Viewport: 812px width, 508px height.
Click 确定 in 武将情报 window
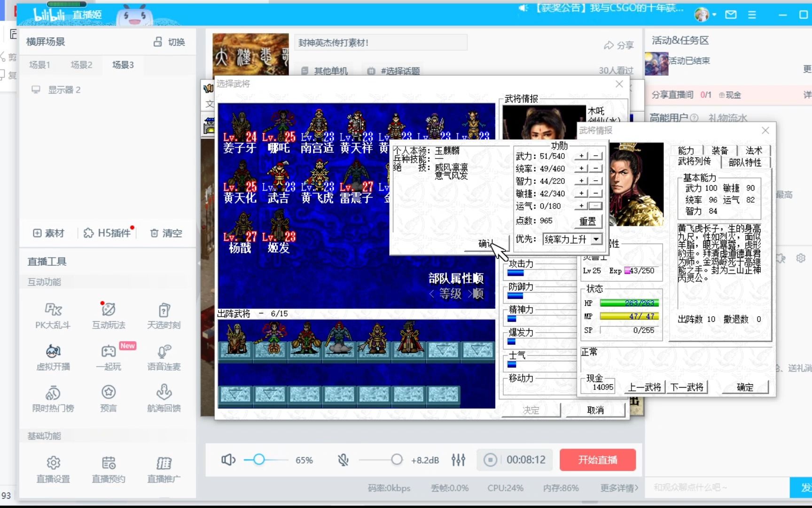pos(745,387)
